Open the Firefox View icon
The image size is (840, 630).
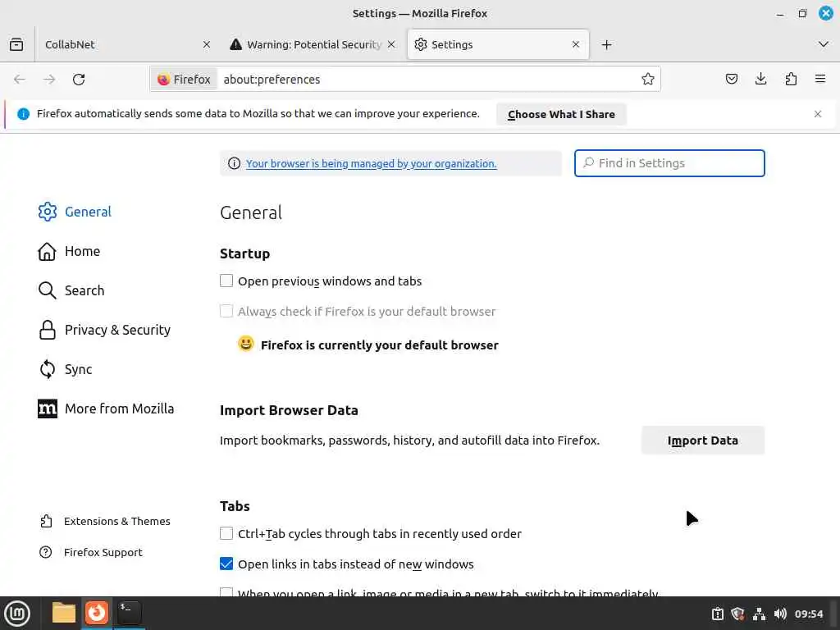coord(16,44)
